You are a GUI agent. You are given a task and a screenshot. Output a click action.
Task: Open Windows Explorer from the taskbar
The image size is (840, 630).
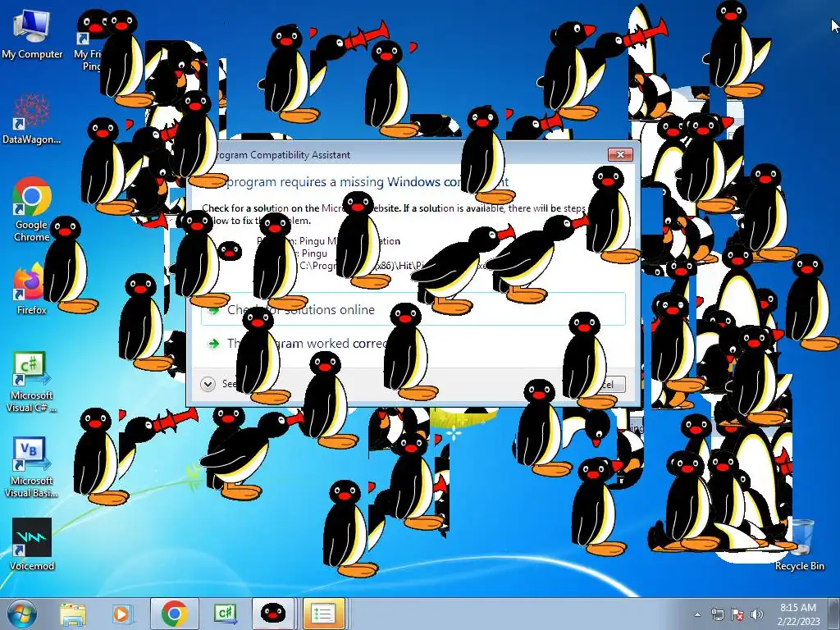point(73,614)
